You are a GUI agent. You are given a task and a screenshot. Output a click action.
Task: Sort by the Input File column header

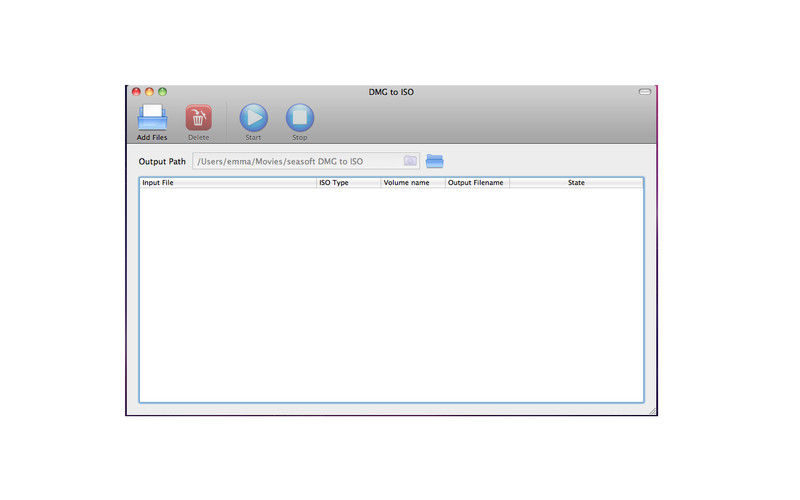pyautogui.click(x=228, y=183)
